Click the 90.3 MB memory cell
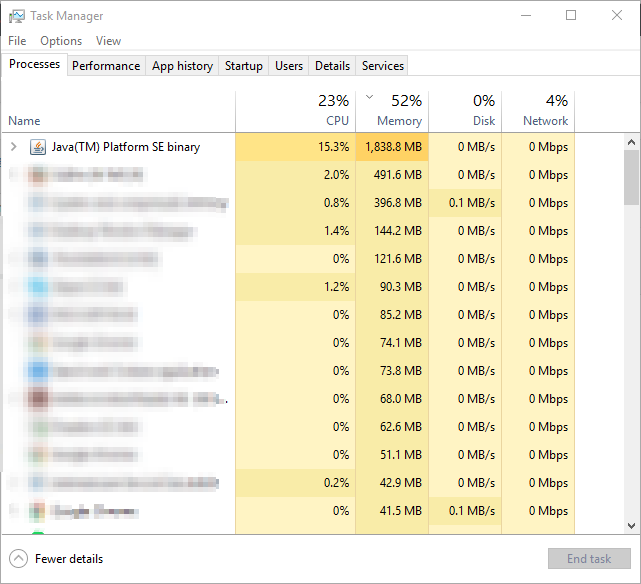 pyautogui.click(x=392, y=287)
